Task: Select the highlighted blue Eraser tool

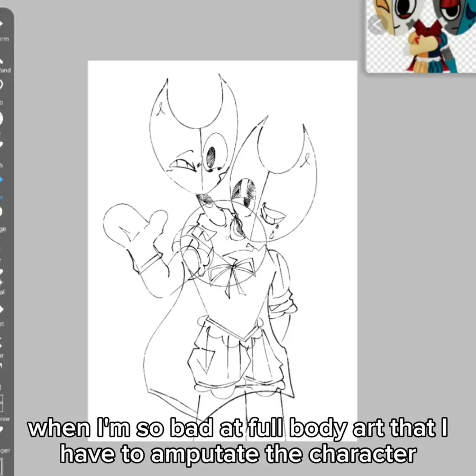Action: point(2,187)
